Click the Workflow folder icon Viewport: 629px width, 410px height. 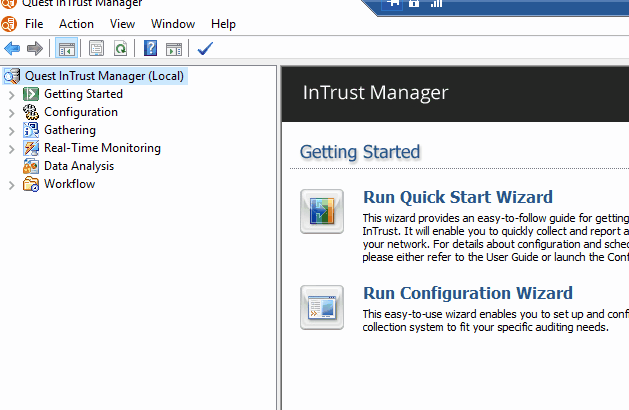31,184
